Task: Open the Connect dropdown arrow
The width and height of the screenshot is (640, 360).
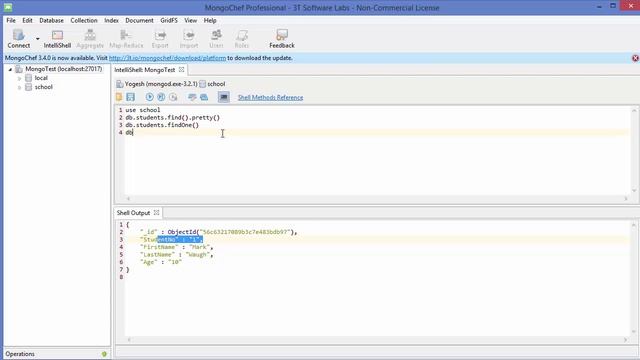Action: (x=38, y=39)
